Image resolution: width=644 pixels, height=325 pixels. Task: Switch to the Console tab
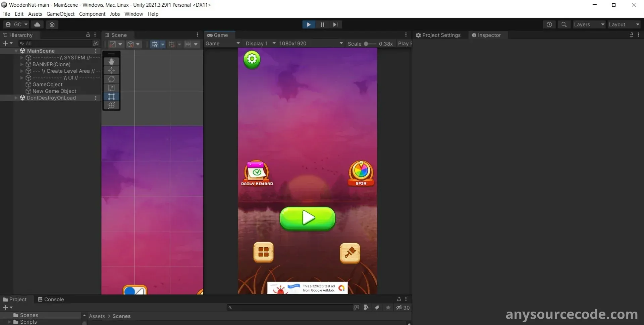pos(51,299)
